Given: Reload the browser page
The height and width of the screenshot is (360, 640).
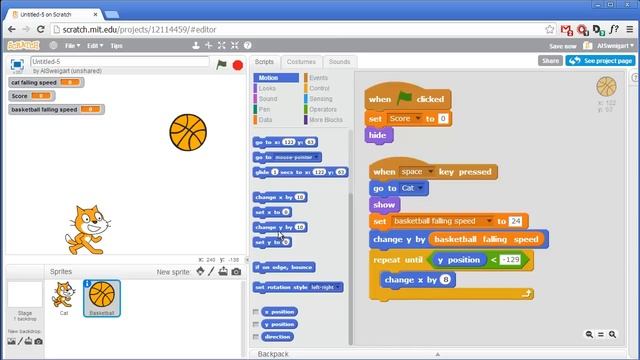Looking at the screenshot, I should 40,29.
